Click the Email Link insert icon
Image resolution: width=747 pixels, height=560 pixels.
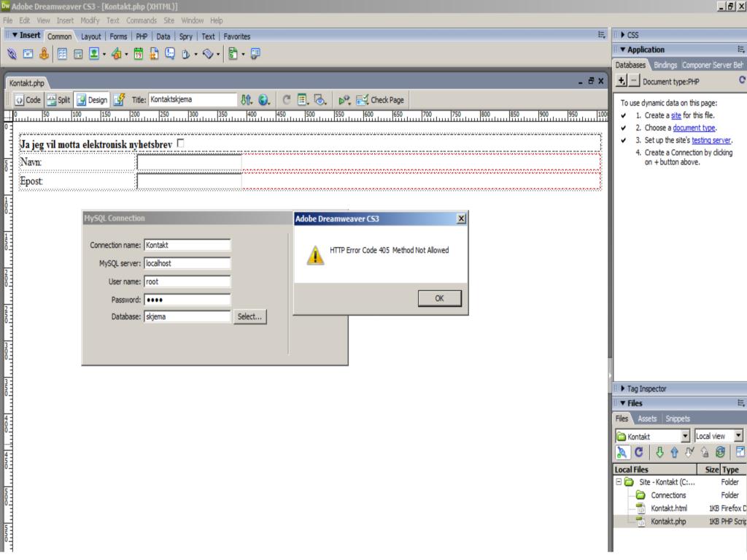point(28,54)
